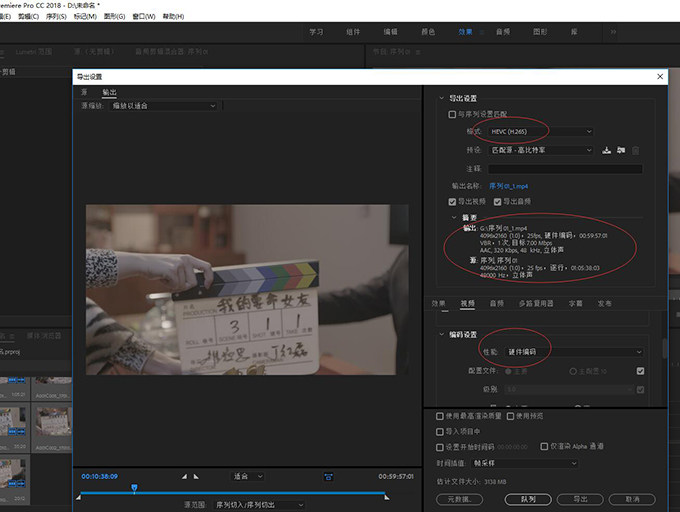The width and height of the screenshot is (680, 512).
Task: Enable 设置开始时间码 checkbox
Action: 439,447
